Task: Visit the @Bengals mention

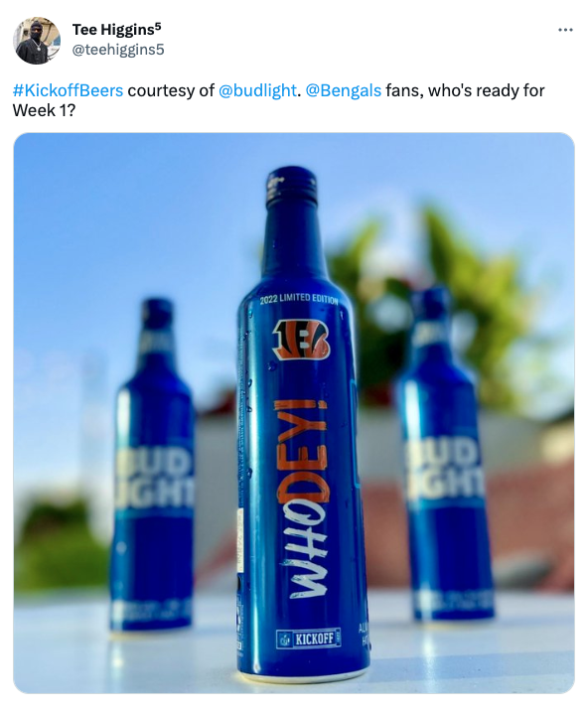Action: pyautogui.click(x=344, y=90)
